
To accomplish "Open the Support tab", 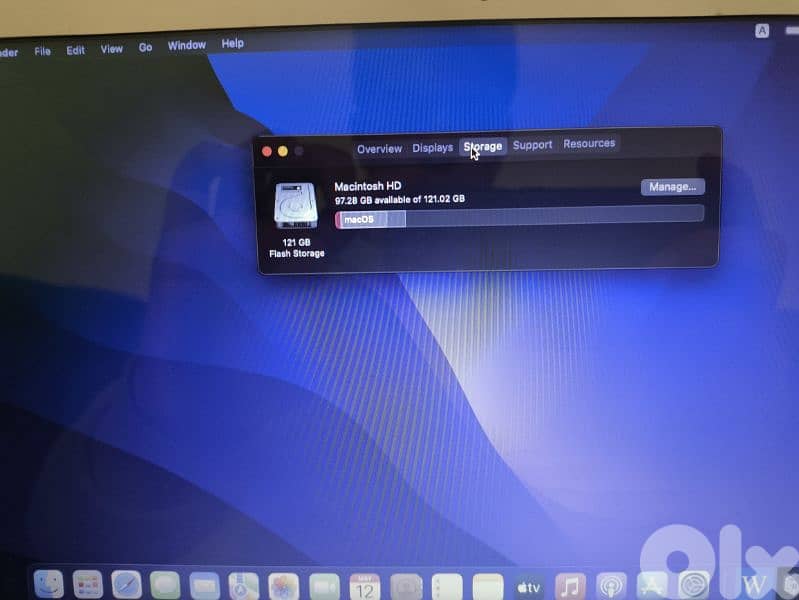I will tap(532, 145).
